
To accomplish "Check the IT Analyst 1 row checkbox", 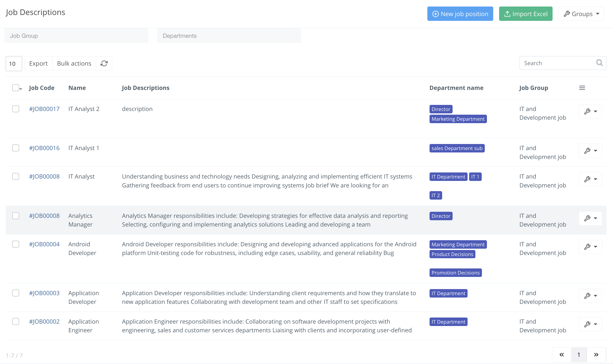I will coord(16,148).
